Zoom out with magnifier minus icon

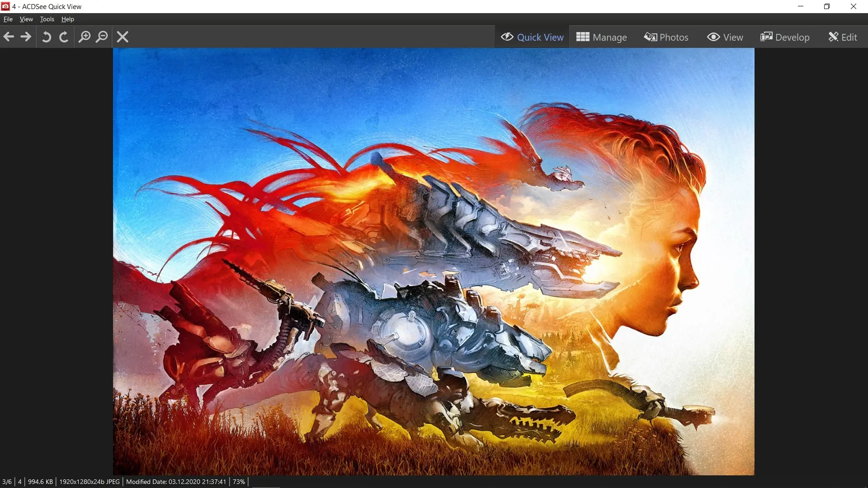[x=102, y=37]
